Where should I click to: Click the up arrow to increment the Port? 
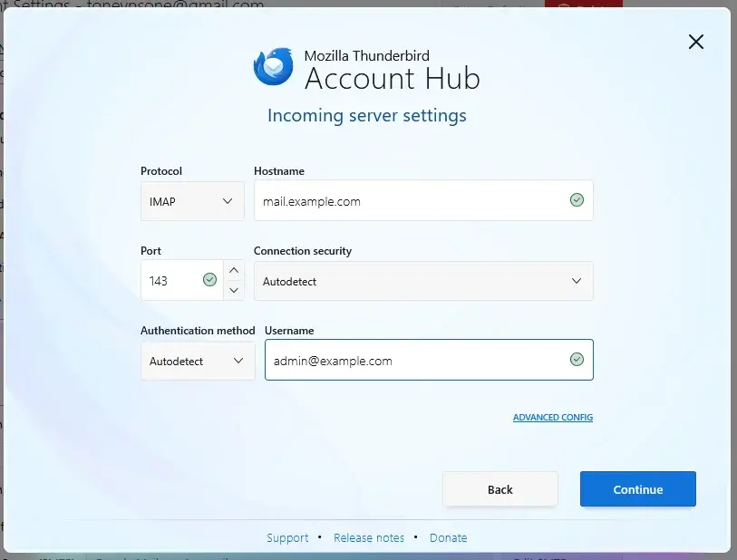tap(233, 269)
